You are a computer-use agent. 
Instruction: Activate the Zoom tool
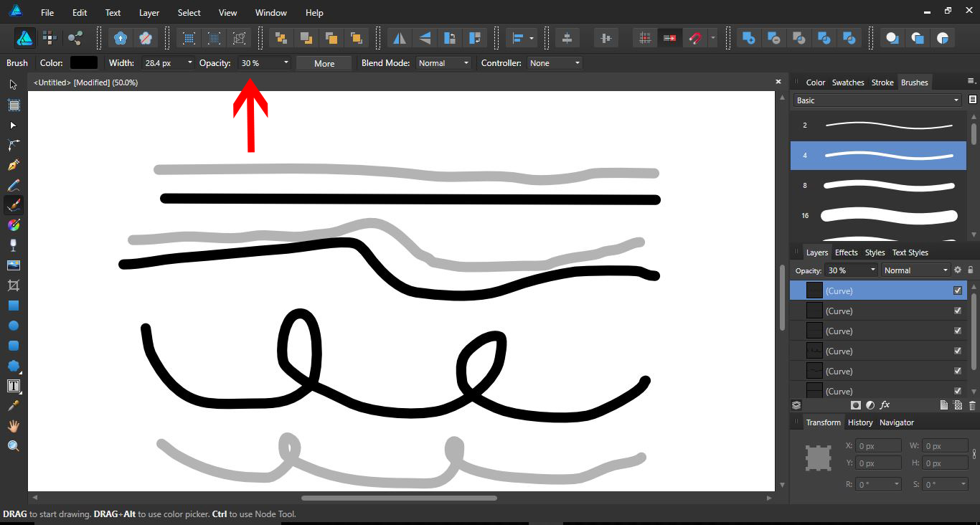(12, 445)
